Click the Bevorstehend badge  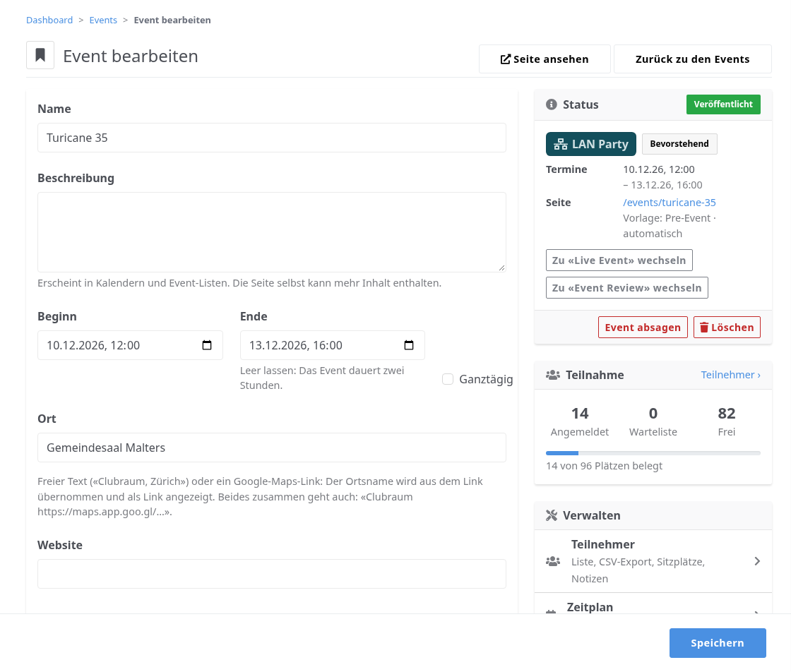click(679, 144)
